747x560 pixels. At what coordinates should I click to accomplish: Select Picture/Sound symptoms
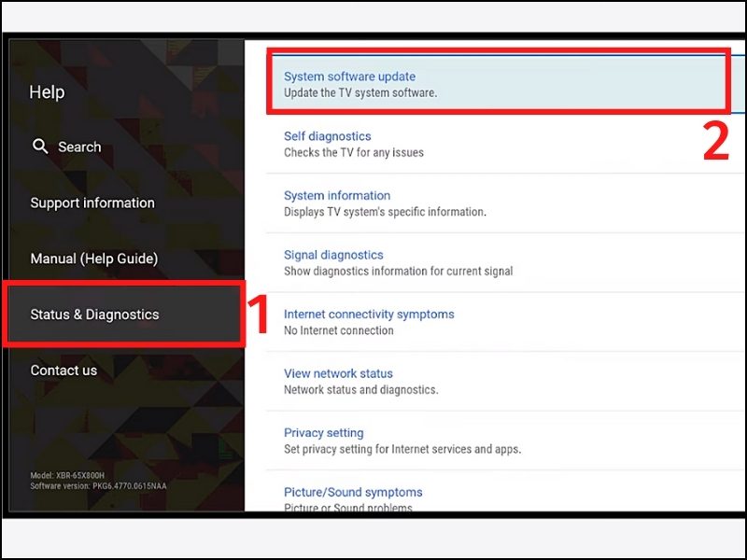click(x=352, y=492)
